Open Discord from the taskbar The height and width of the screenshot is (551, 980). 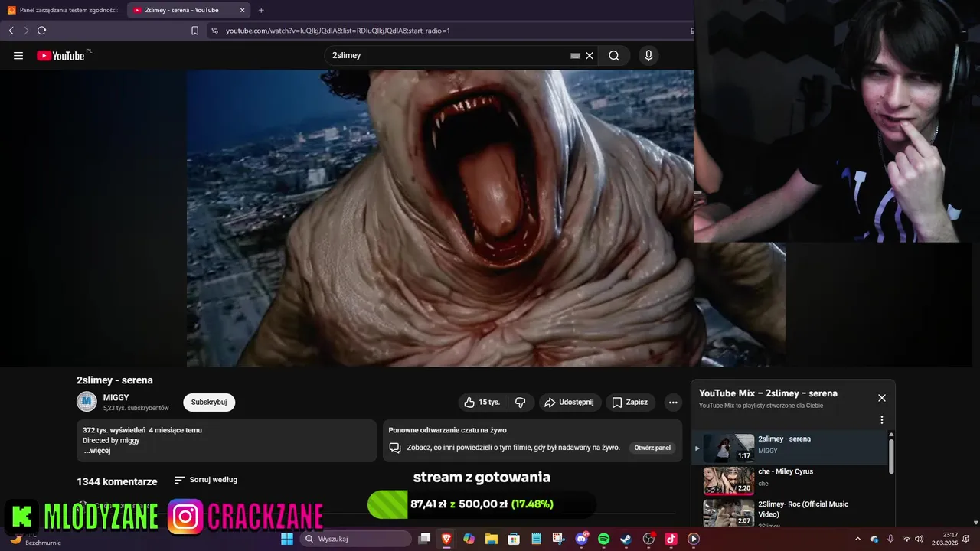581,539
